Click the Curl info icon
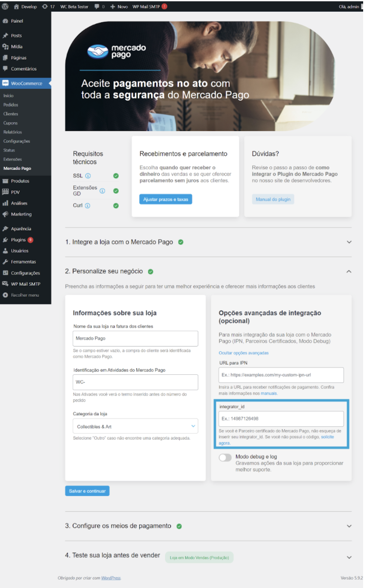365x588 pixels. (87, 206)
